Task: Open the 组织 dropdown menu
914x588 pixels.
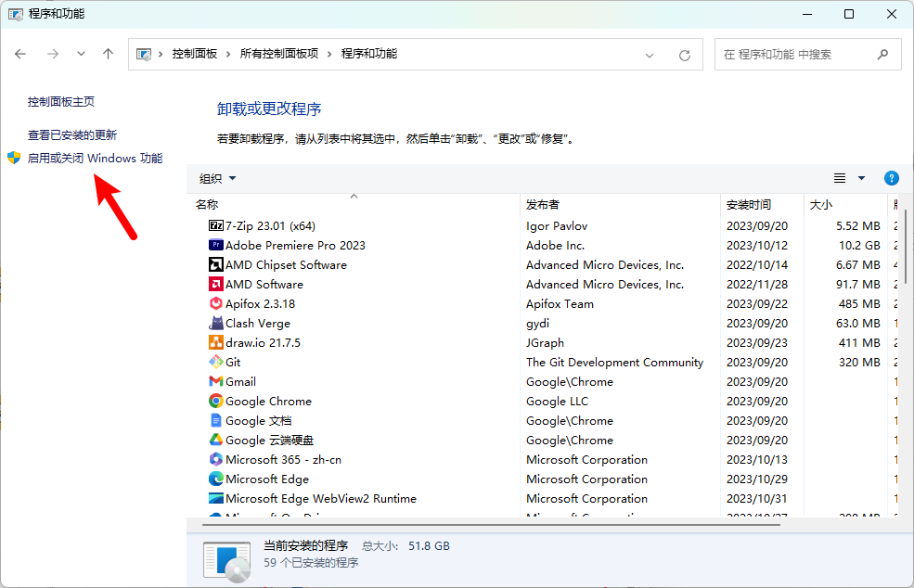Action: click(217, 178)
